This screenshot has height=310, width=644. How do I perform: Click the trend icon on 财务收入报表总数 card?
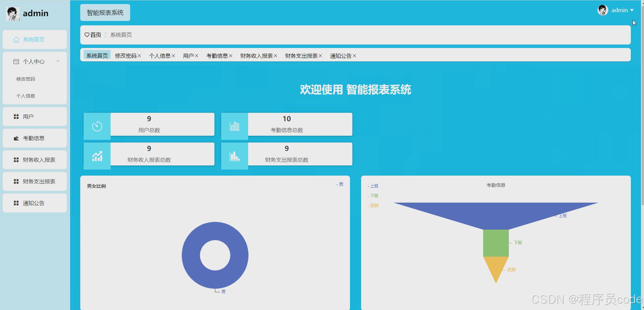tap(97, 156)
